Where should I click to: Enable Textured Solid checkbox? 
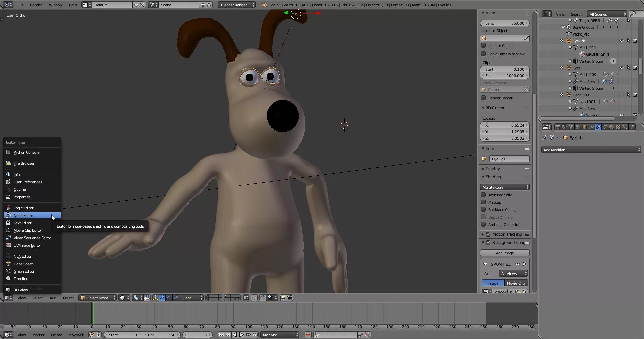tap(483, 195)
